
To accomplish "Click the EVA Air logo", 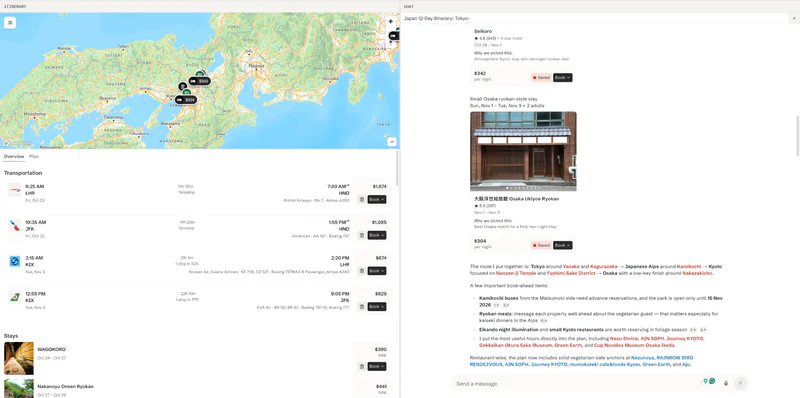I will (x=15, y=297).
